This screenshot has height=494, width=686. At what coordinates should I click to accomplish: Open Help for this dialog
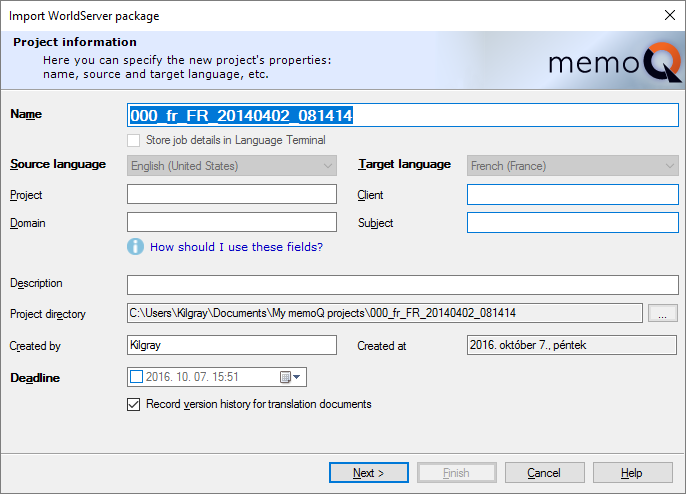(x=632, y=473)
